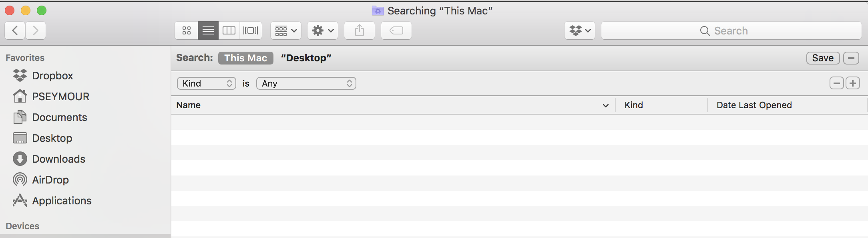Switch to list view
This screenshot has height=238, width=868.
coord(208,30)
